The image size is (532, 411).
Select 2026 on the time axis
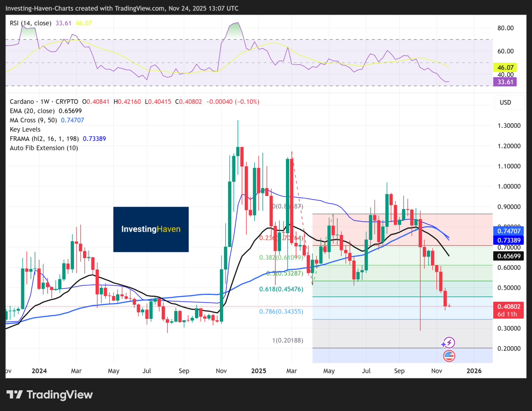(x=474, y=371)
